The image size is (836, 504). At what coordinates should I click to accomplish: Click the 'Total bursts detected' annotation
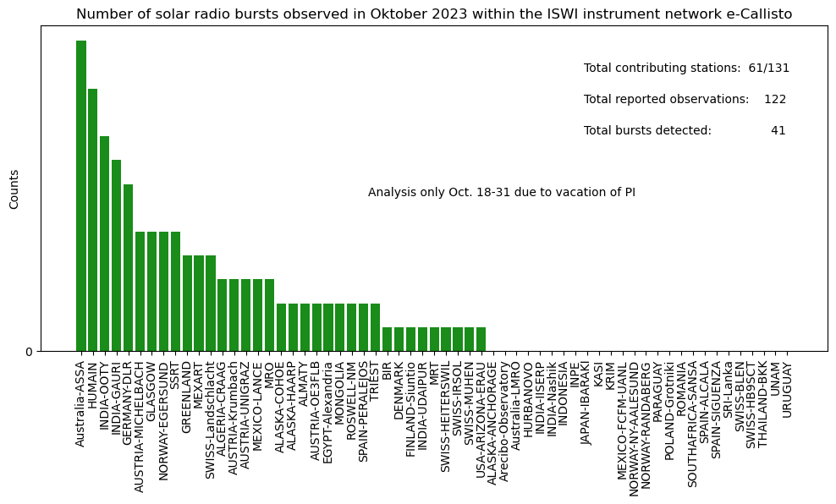click(685, 130)
